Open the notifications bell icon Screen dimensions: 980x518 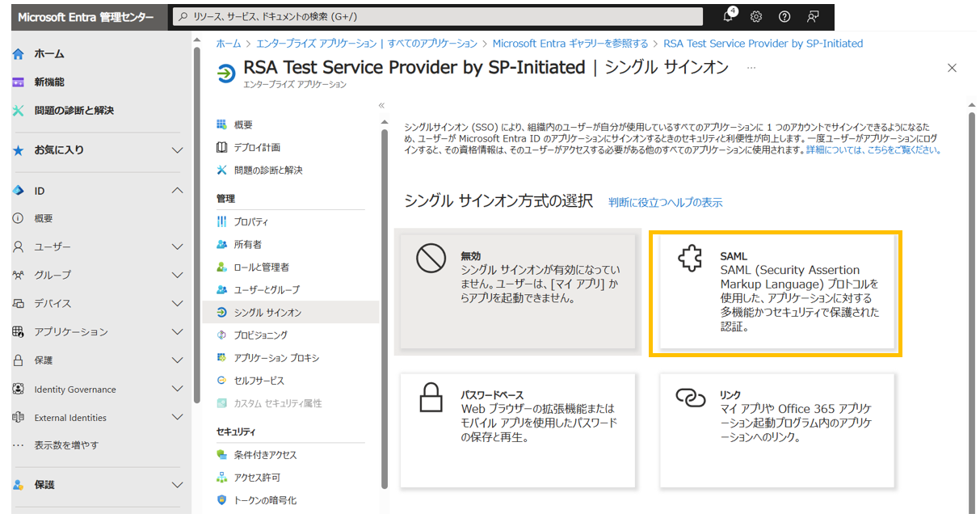729,16
